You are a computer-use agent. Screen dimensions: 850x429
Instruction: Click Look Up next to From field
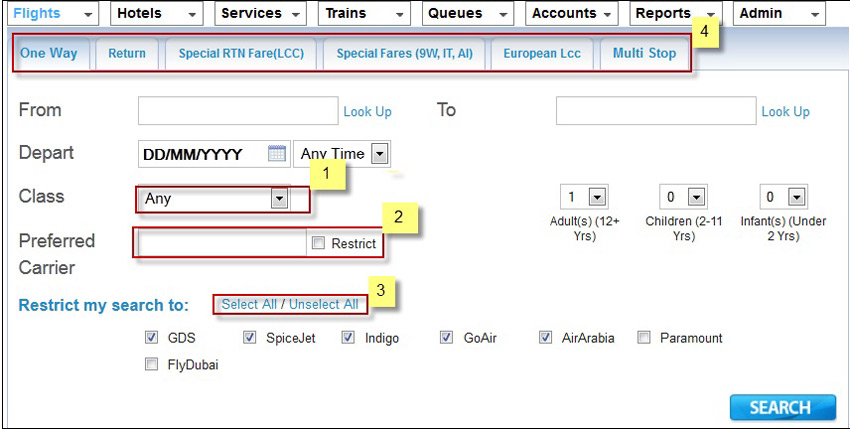pyautogui.click(x=367, y=112)
